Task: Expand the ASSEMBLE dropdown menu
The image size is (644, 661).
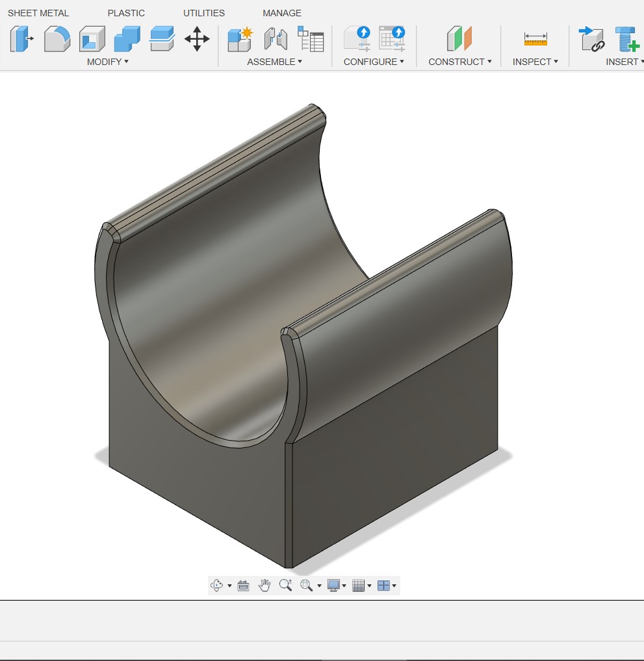Action: [x=274, y=62]
